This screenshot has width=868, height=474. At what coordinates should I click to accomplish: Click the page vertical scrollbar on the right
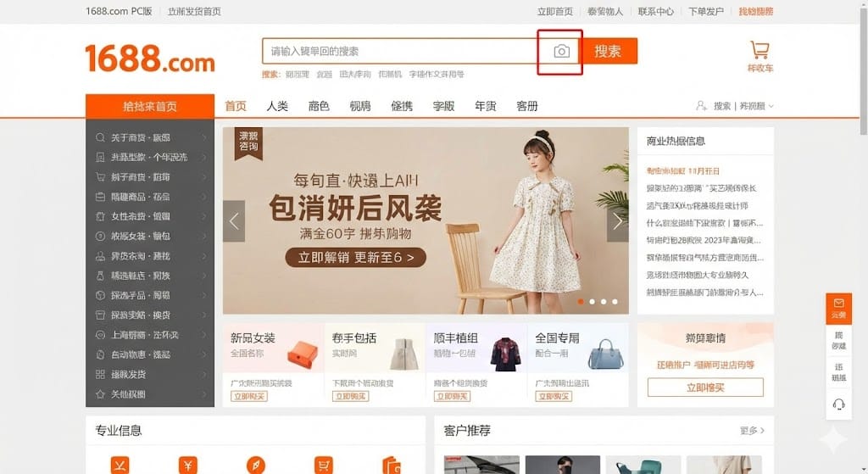[x=864, y=72]
